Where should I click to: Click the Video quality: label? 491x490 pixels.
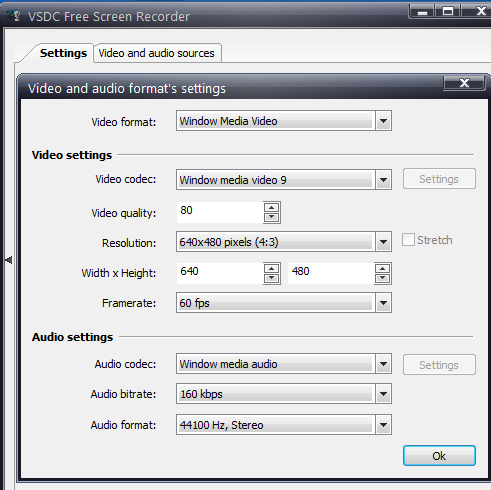tap(124, 213)
